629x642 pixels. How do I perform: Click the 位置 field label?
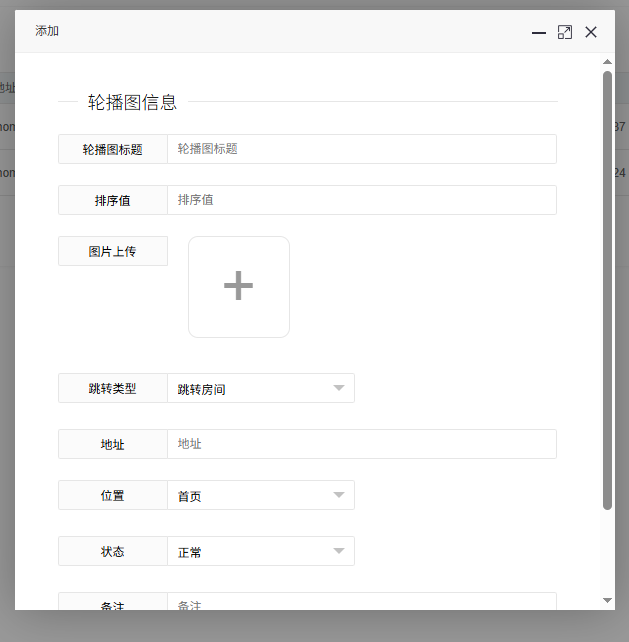click(x=112, y=495)
